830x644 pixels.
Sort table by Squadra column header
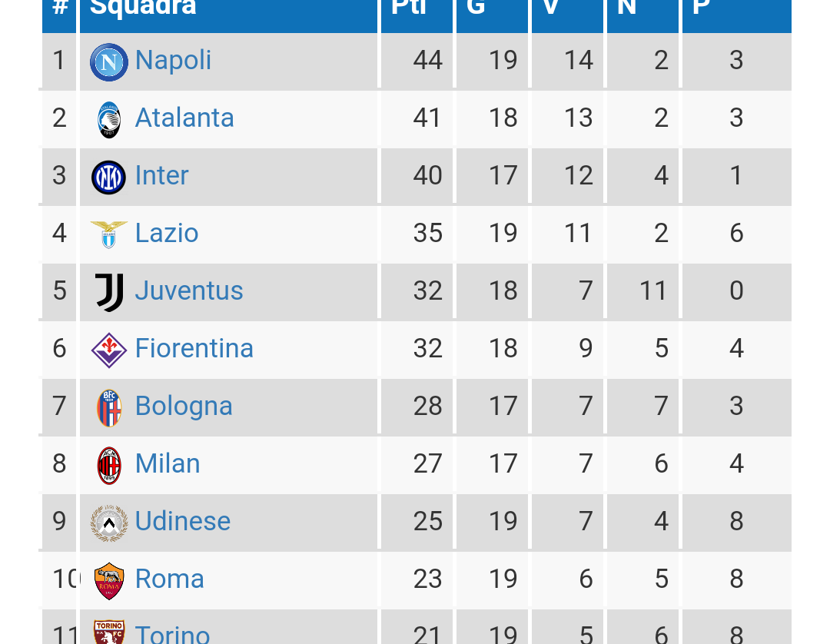coord(144,8)
